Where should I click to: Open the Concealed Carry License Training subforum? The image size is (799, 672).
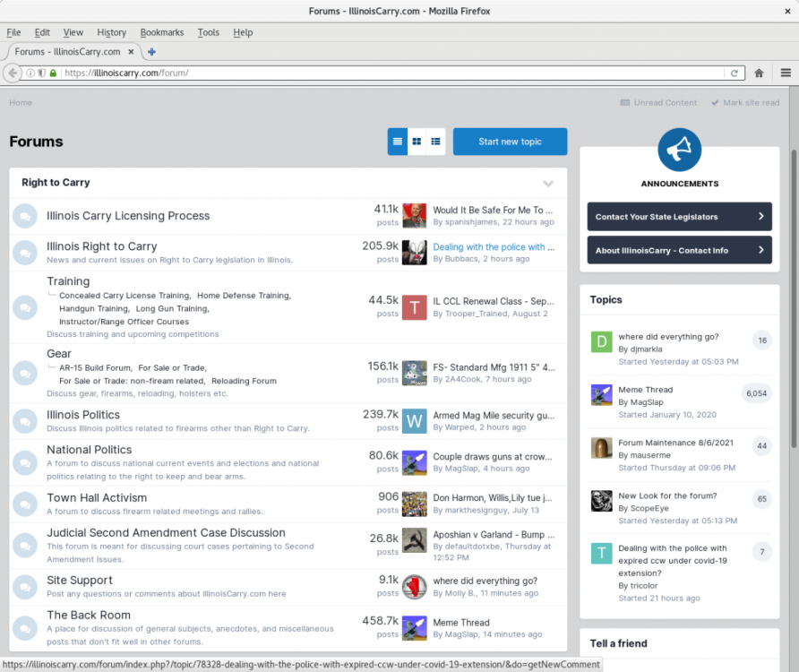(125, 295)
